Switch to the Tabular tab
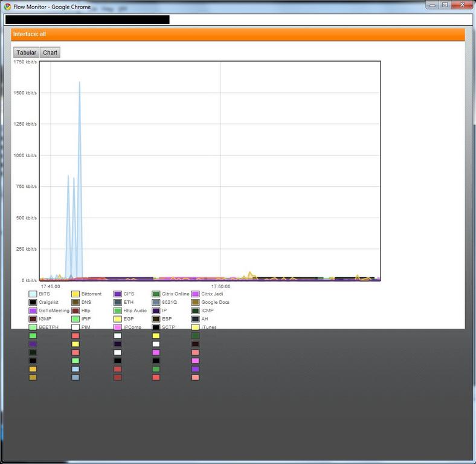Viewport: 476px width, 464px height. pyautogui.click(x=26, y=53)
